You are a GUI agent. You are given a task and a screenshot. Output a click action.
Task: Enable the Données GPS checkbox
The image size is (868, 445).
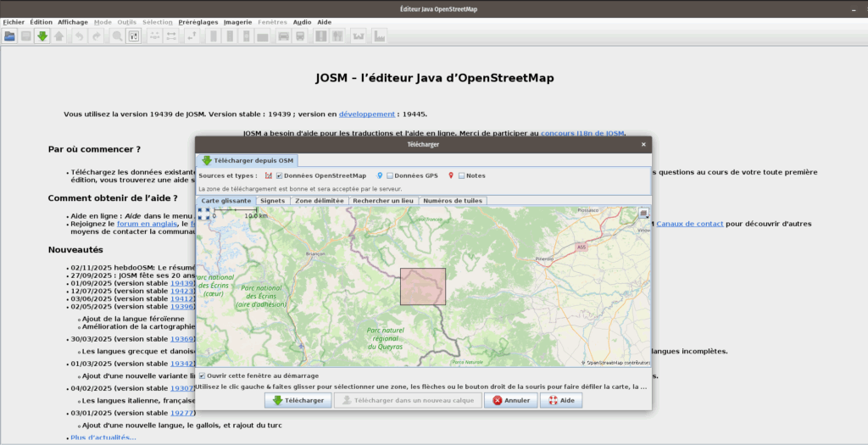click(390, 175)
